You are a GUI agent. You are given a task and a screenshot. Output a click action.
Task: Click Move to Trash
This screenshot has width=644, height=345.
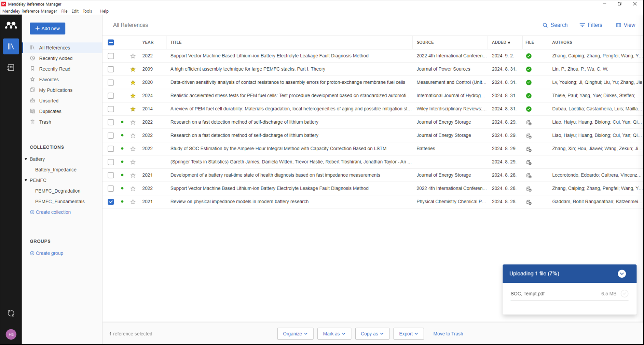[448, 334]
